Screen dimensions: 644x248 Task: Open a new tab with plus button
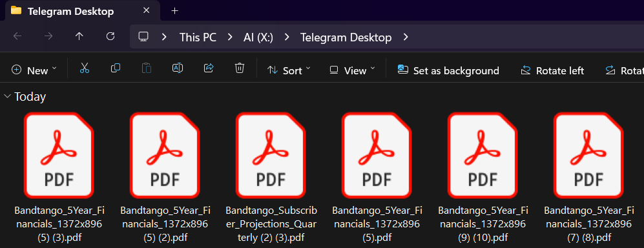click(x=174, y=11)
